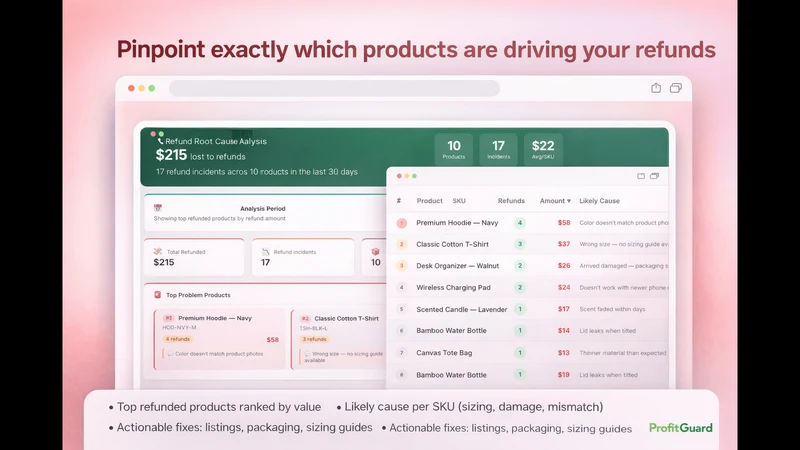Click the comment icon in Premium Hoodie card
Viewport: 800px width, 450px height.
click(x=170, y=354)
